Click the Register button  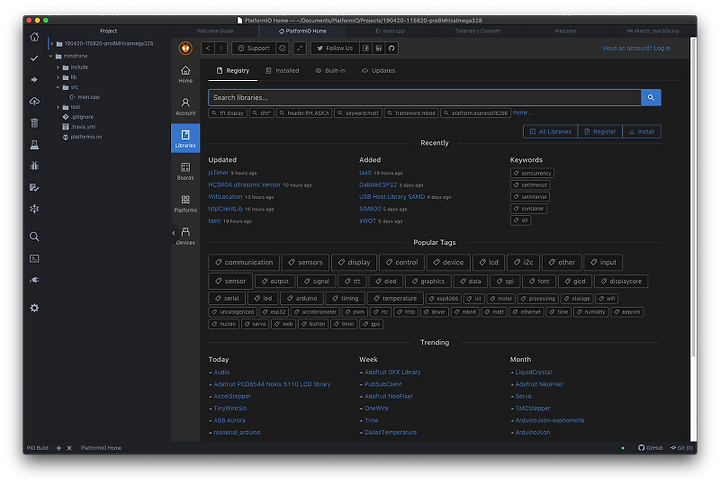coord(600,132)
